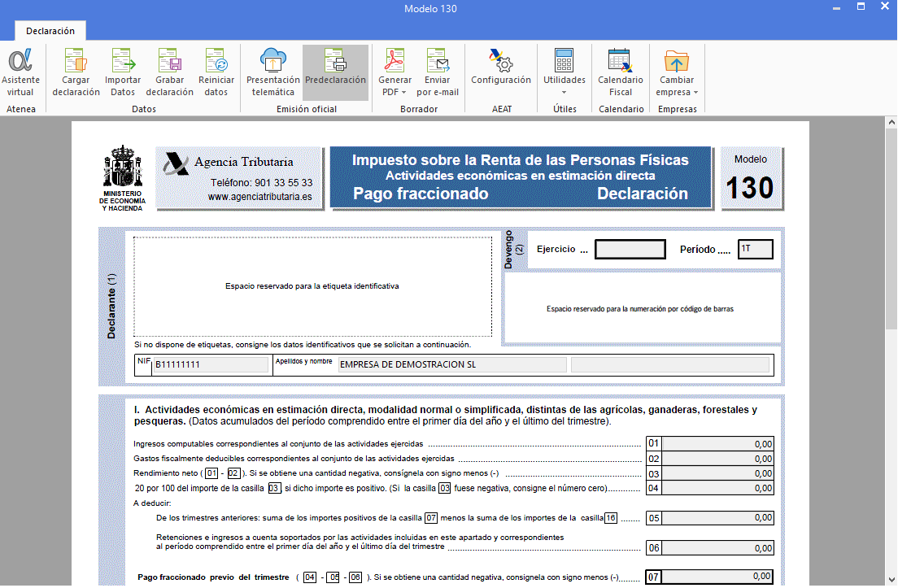
Task: Click the value field of casilla 05
Action: tap(717, 517)
